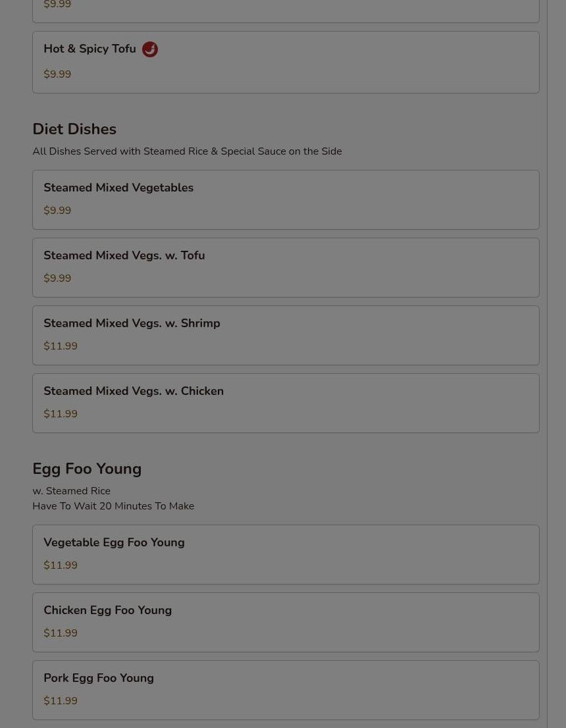Click the price of Steamed Mixed Vegetables
This screenshot has height=728, width=566.
57,211
